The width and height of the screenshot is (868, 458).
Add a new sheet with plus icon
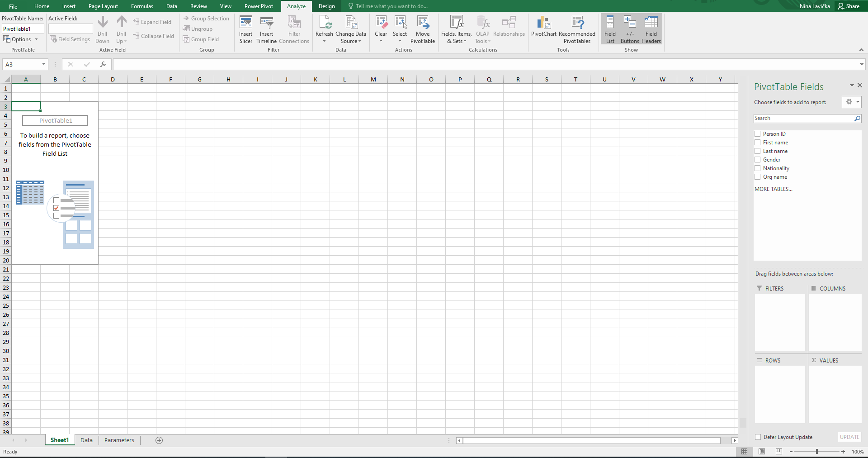pos(159,440)
